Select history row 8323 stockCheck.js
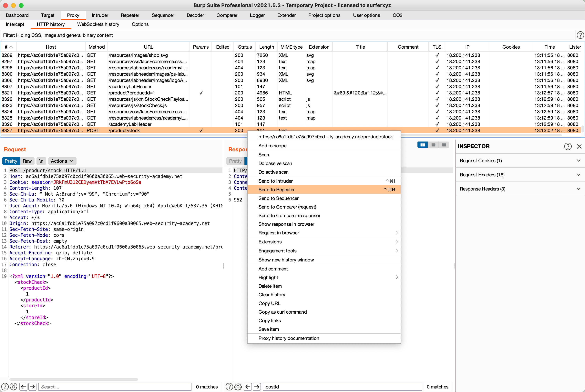The width and height of the screenshot is (585, 392). pyautogui.click(x=291, y=105)
